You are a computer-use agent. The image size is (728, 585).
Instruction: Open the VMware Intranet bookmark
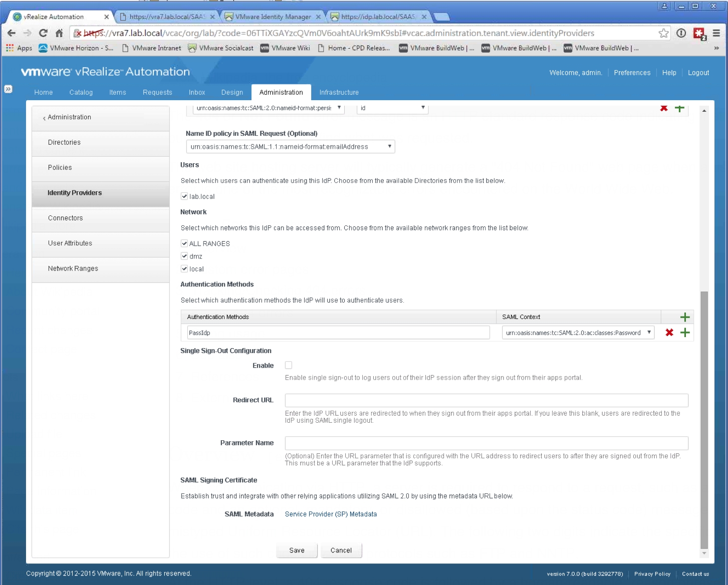tap(152, 48)
